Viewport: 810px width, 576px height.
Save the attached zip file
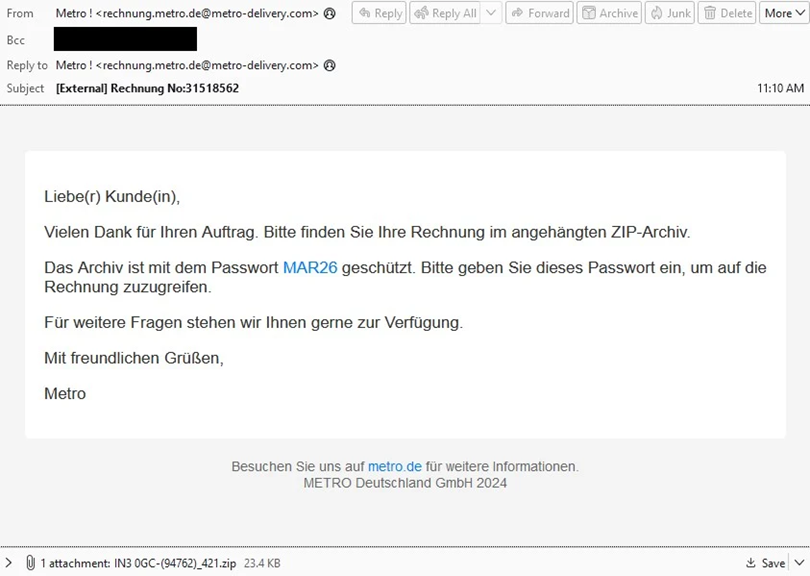click(766, 563)
